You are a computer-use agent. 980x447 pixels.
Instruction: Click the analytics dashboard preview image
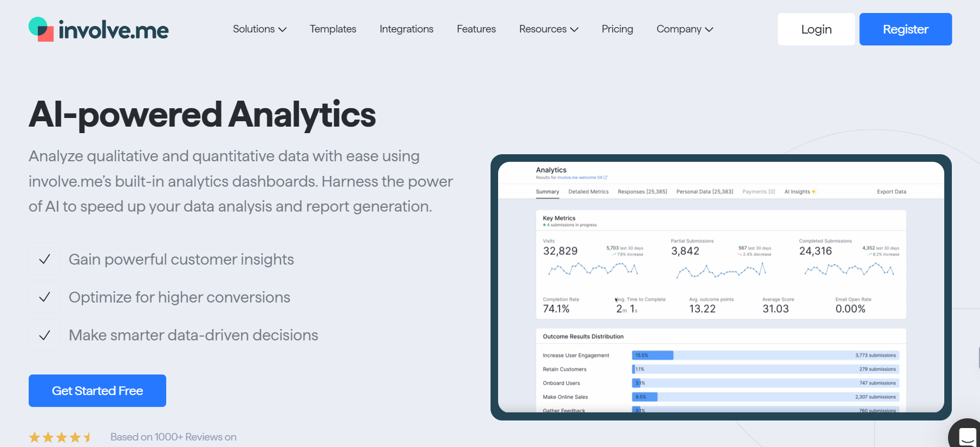click(x=721, y=287)
